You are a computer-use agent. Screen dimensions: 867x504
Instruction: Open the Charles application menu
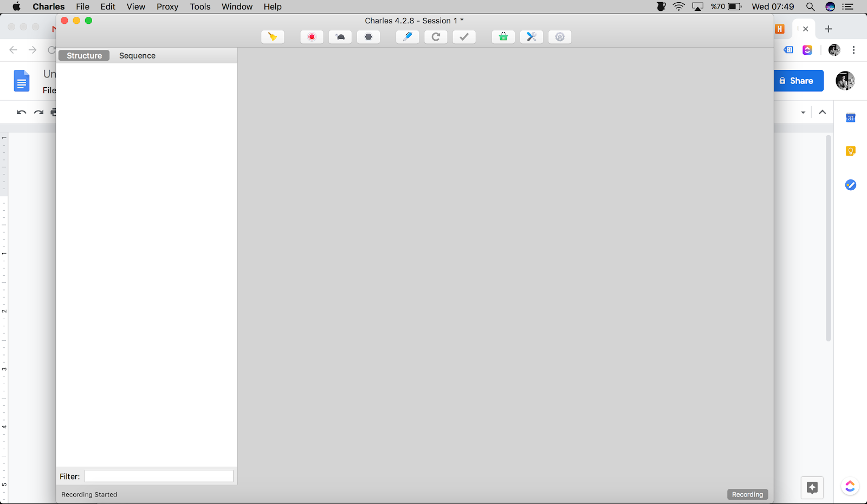49,7
